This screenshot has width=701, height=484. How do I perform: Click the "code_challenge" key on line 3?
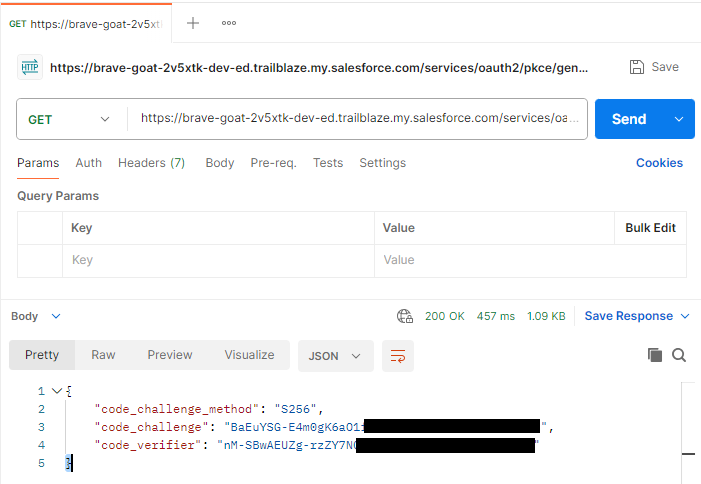point(151,427)
